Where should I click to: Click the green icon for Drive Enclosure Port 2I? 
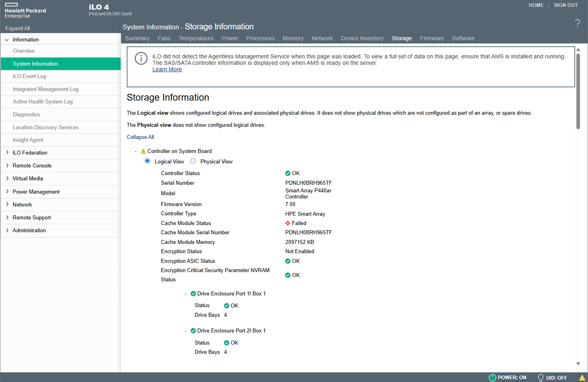(x=193, y=331)
